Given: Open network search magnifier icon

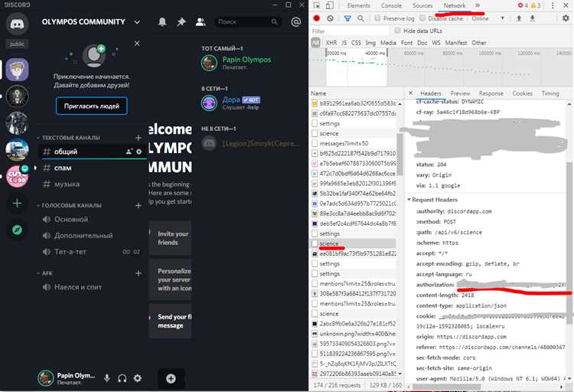Looking at the screenshot, I should [360, 18].
